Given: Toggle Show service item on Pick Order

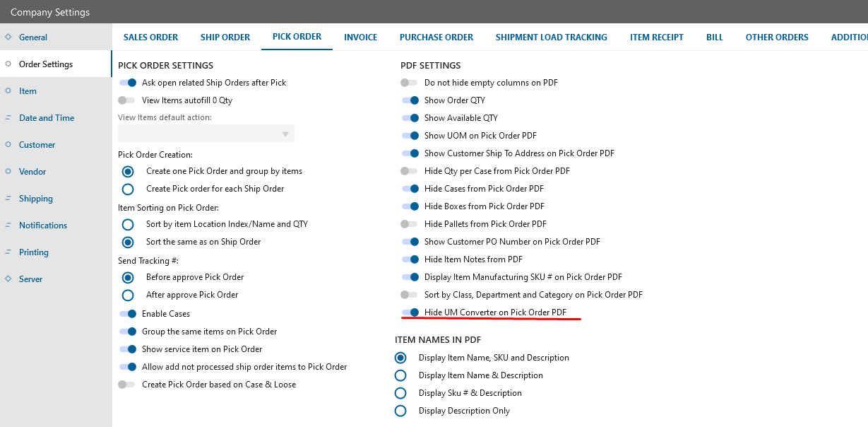Looking at the screenshot, I should [128, 349].
